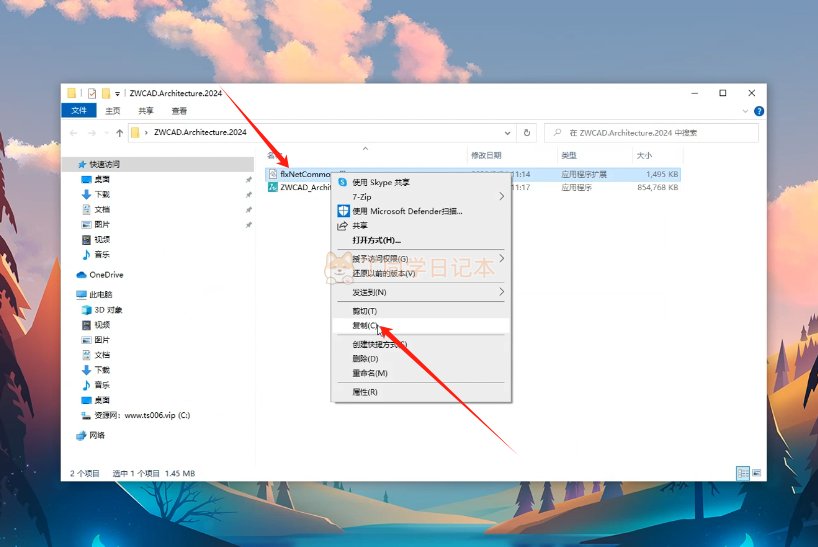
Task: Click the Desktop icon under Quick access
Action: 87,179
